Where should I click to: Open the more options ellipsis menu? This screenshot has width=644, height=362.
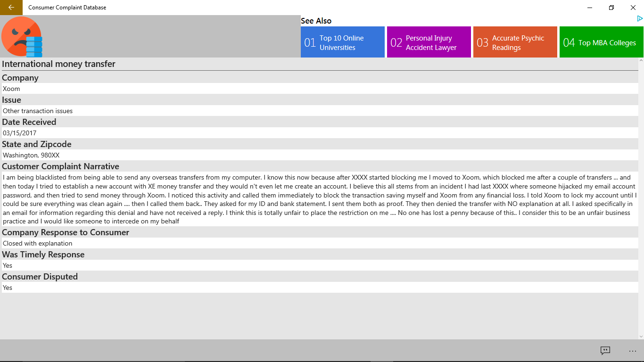pyautogui.click(x=633, y=351)
